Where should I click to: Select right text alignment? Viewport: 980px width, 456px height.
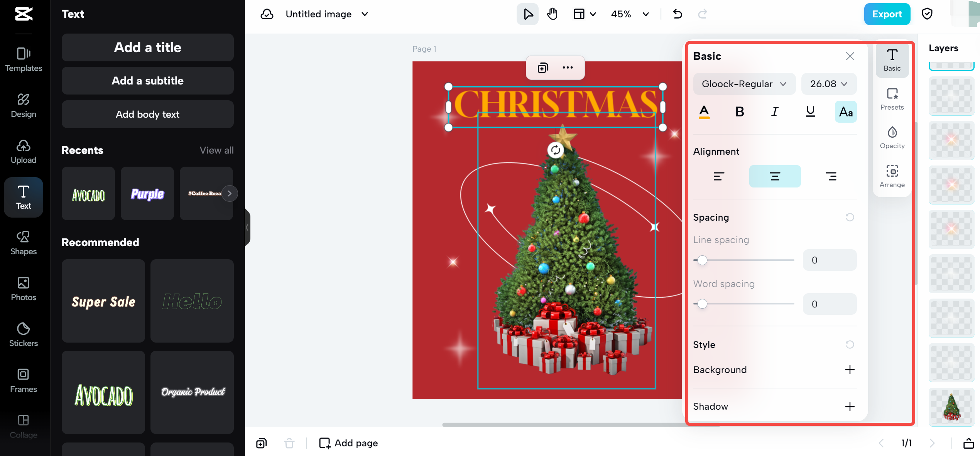click(831, 176)
